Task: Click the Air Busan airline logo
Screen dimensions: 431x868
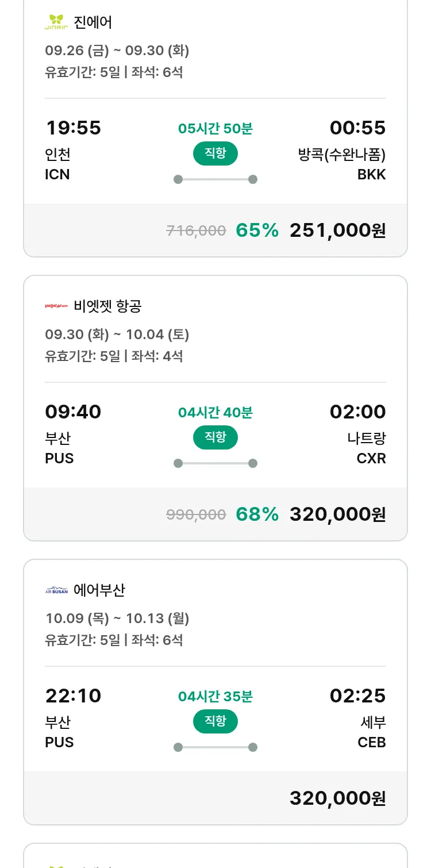Action: click(x=56, y=590)
